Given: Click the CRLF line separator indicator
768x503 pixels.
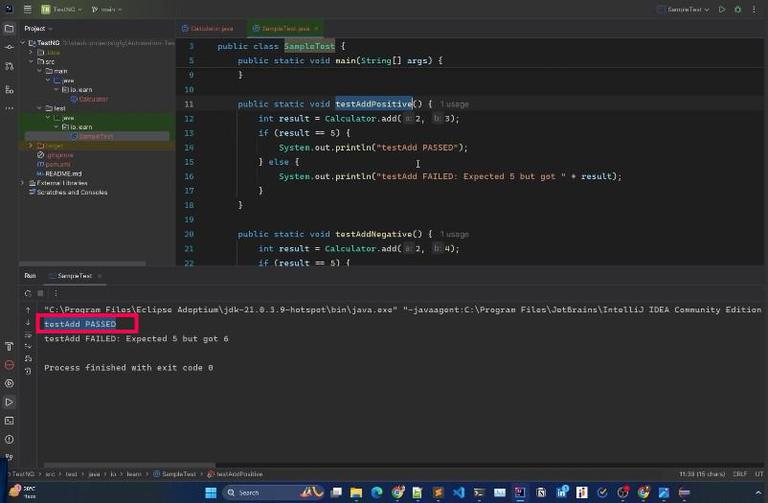Looking at the screenshot, I should tap(740, 474).
